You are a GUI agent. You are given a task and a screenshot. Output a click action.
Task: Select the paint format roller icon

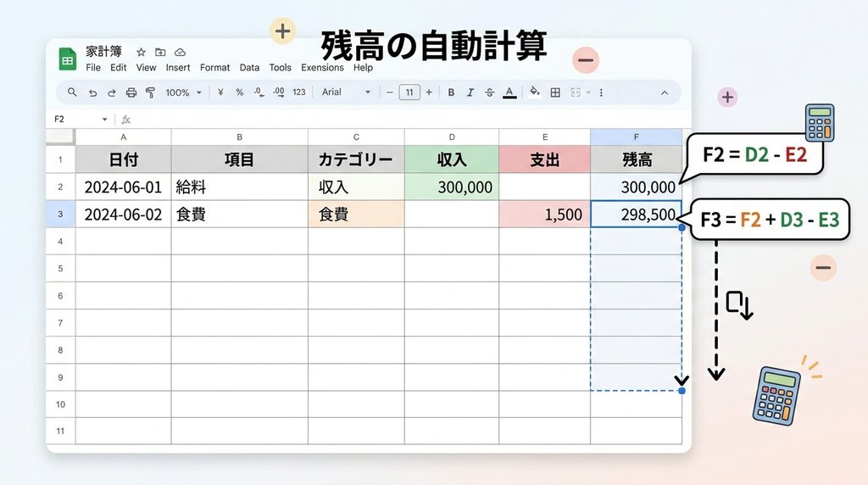150,92
